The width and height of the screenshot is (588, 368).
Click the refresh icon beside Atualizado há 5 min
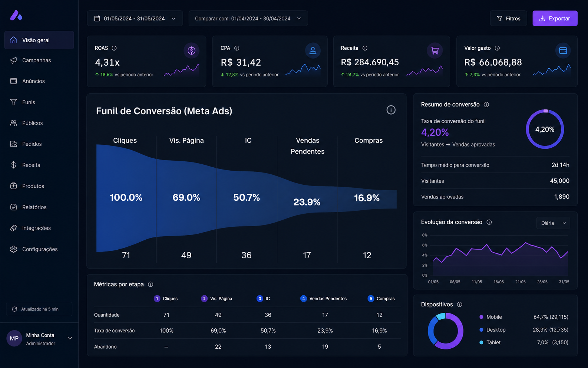pyautogui.click(x=14, y=309)
